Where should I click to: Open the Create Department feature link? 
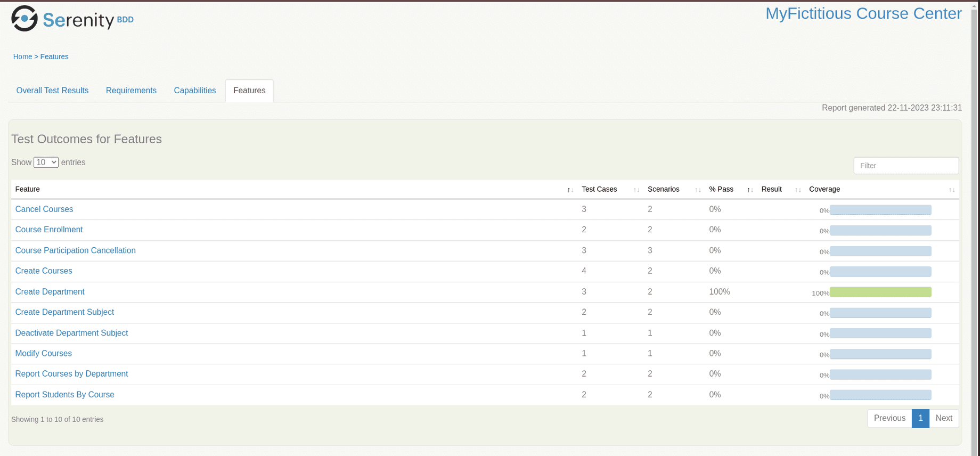tap(50, 292)
